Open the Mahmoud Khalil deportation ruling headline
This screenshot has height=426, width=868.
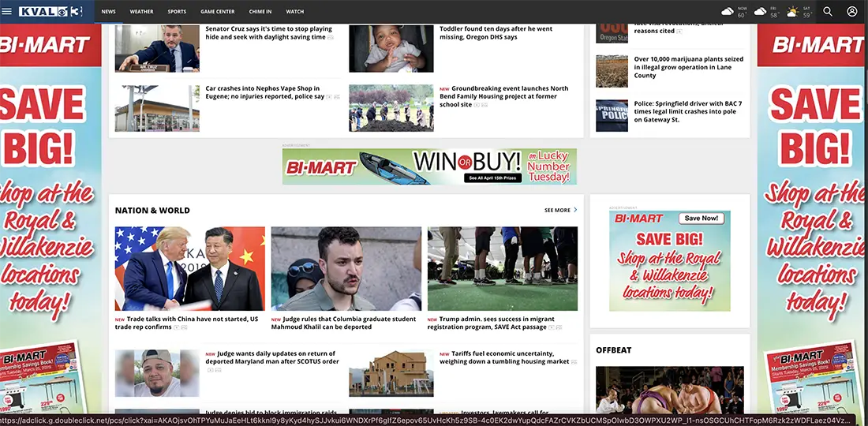pos(343,323)
